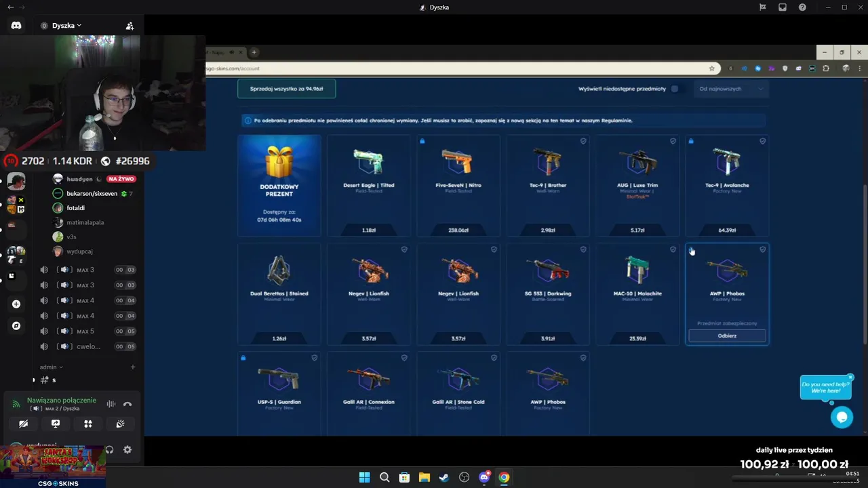Click the 'Nawiązano połączenie' status text
Viewport: 868px width, 488px height.
[62, 401]
